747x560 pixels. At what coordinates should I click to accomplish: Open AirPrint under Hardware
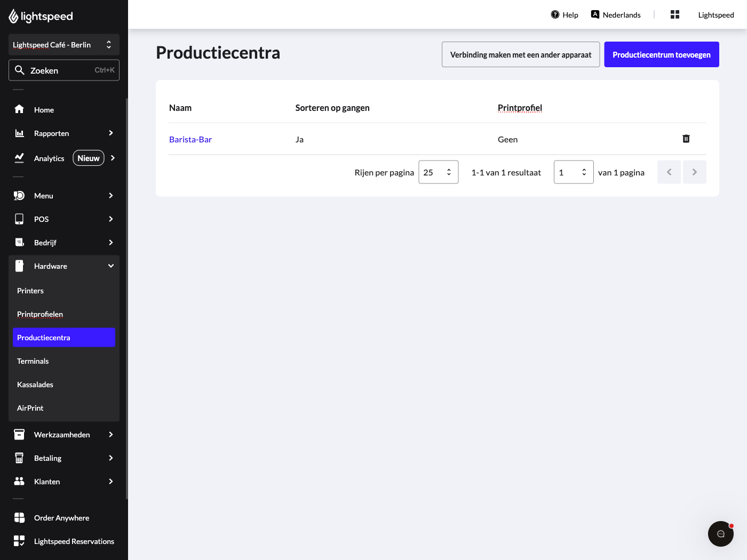(x=64, y=408)
